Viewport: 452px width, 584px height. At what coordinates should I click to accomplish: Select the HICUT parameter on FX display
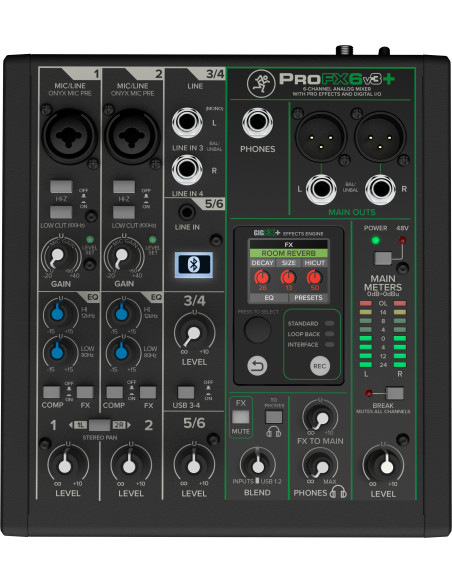[315, 263]
